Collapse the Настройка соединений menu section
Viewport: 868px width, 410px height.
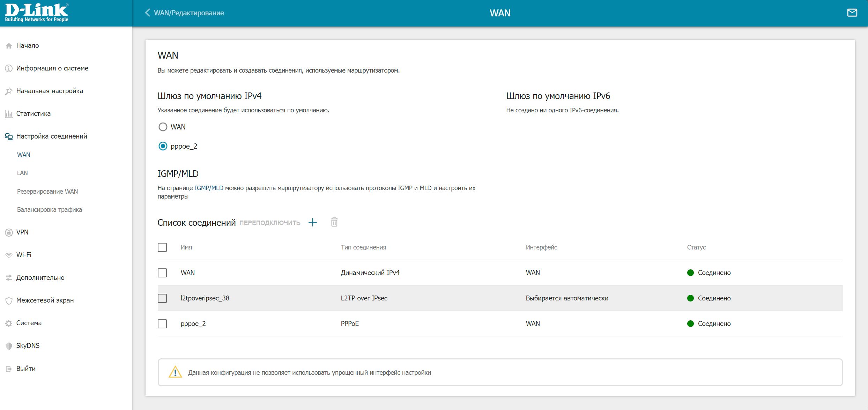click(51, 136)
